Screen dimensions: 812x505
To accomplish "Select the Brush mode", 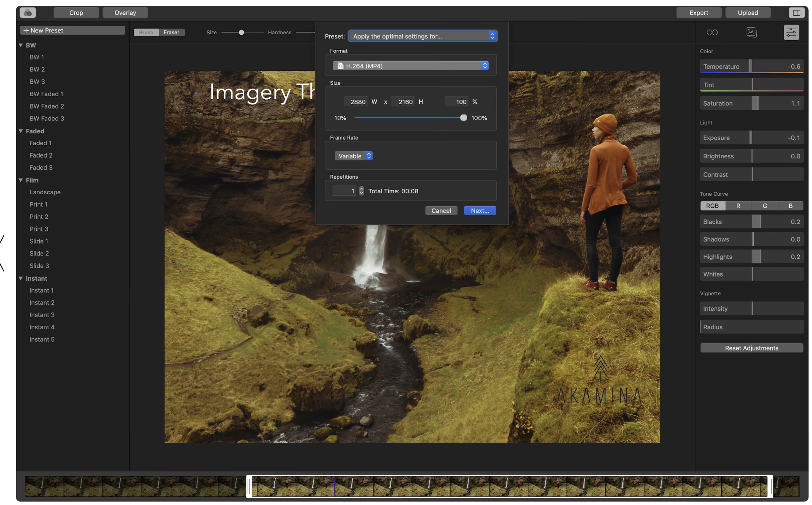I will coord(146,33).
